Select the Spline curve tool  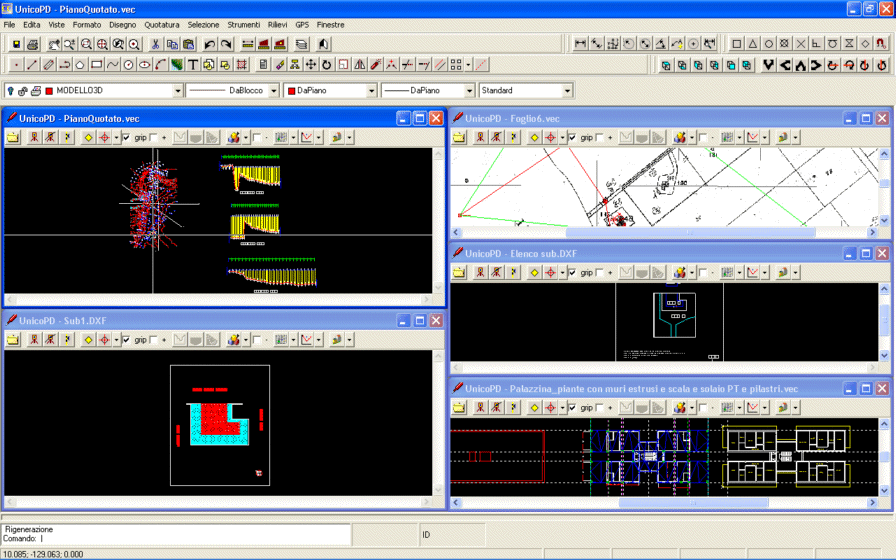(113, 65)
